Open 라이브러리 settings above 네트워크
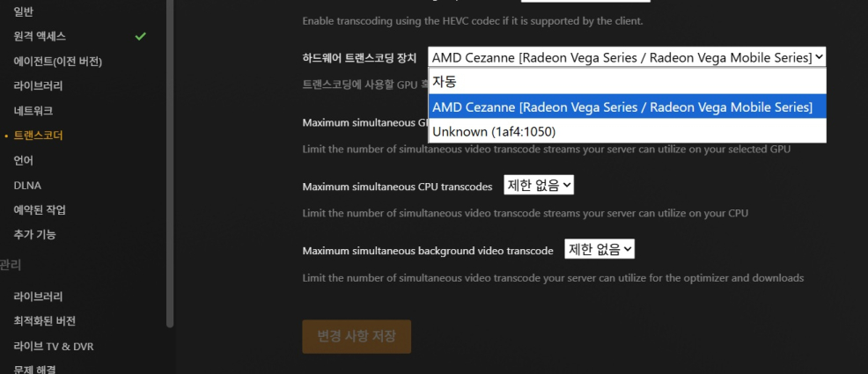868x374 pixels. (38, 86)
